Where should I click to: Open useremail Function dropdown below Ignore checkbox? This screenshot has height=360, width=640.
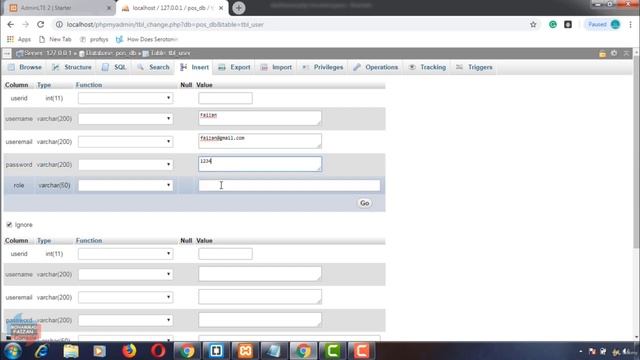(x=125, y=297)
